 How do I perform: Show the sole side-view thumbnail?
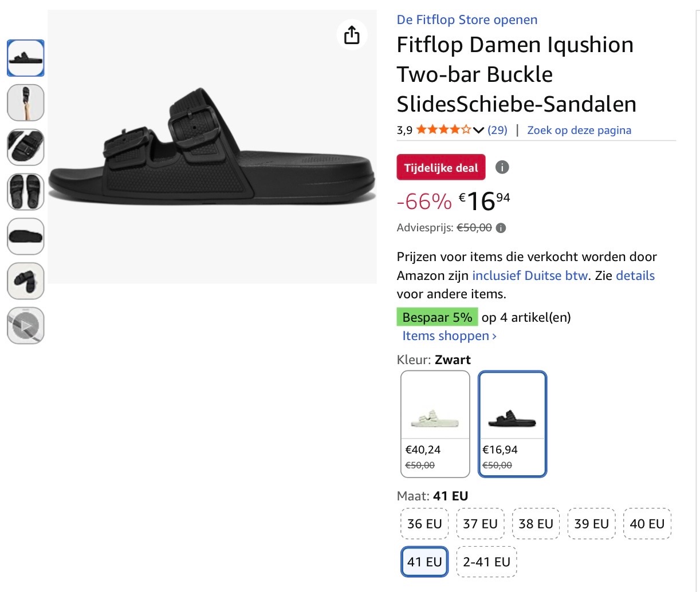26,236
